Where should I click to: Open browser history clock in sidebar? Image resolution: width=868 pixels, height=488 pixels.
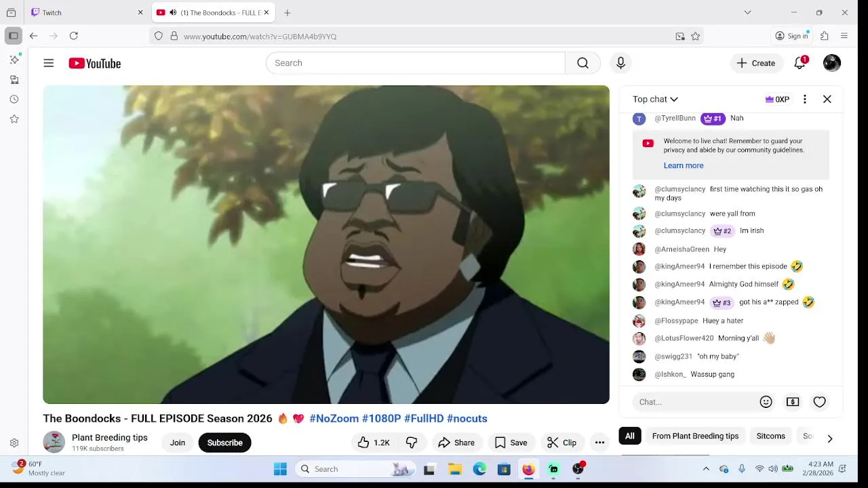pyautogui.click(x=14, y=99)
